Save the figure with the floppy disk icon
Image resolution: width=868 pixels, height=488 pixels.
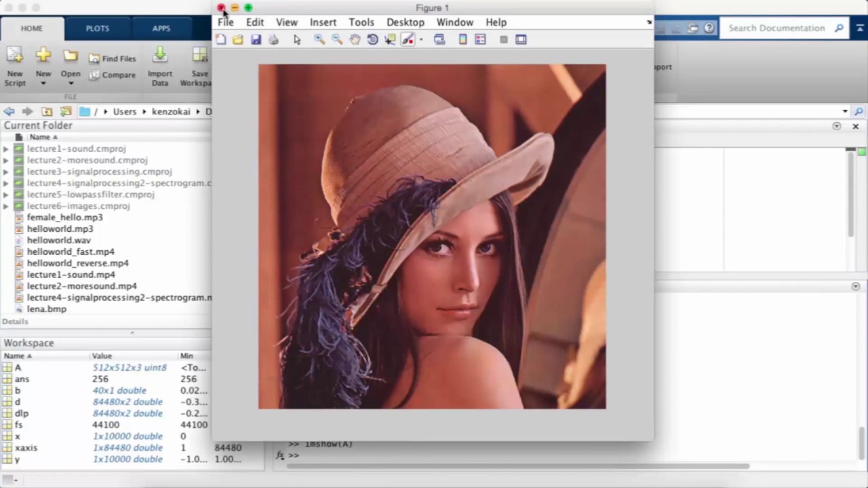point(256,40)
